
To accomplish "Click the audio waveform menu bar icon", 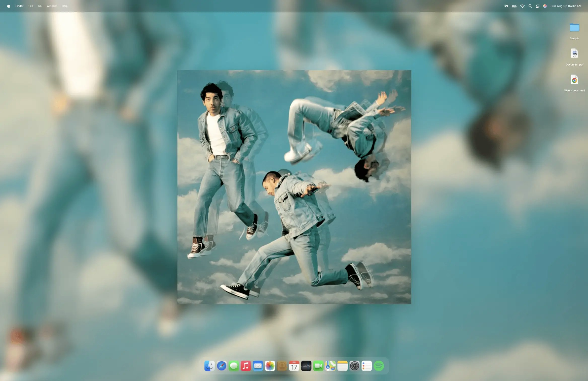I will (x=506, y=6).
